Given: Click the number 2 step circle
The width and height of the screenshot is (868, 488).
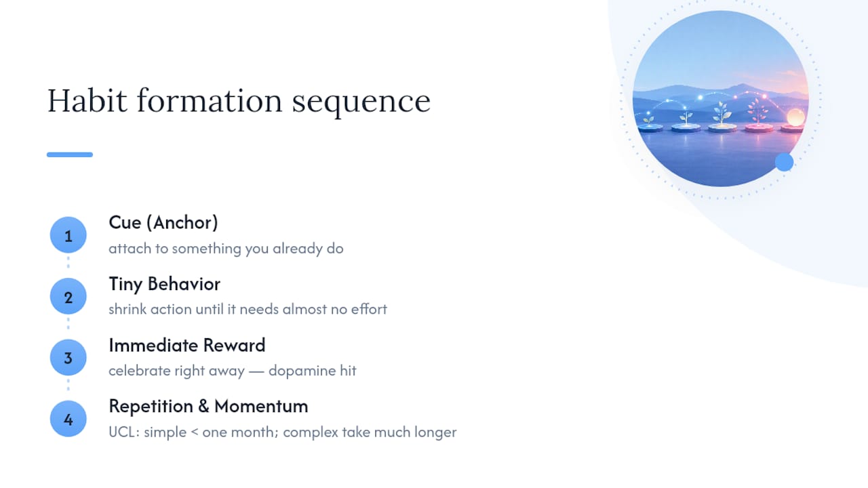Looking at the screenshot, I should (x=68, y=297).
